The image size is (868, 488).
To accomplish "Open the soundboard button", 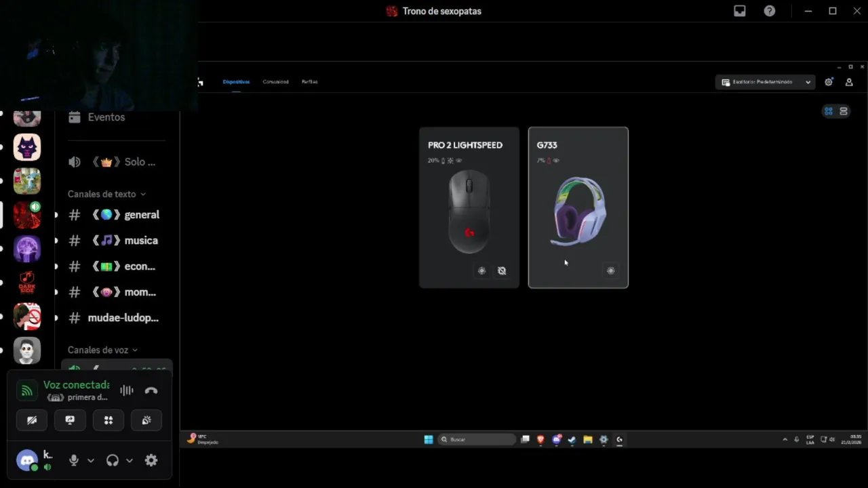I will (x=146, y=420).
